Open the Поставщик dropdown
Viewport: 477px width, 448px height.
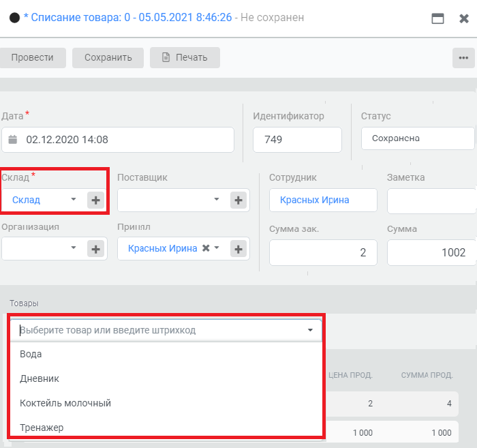[216, 199]
